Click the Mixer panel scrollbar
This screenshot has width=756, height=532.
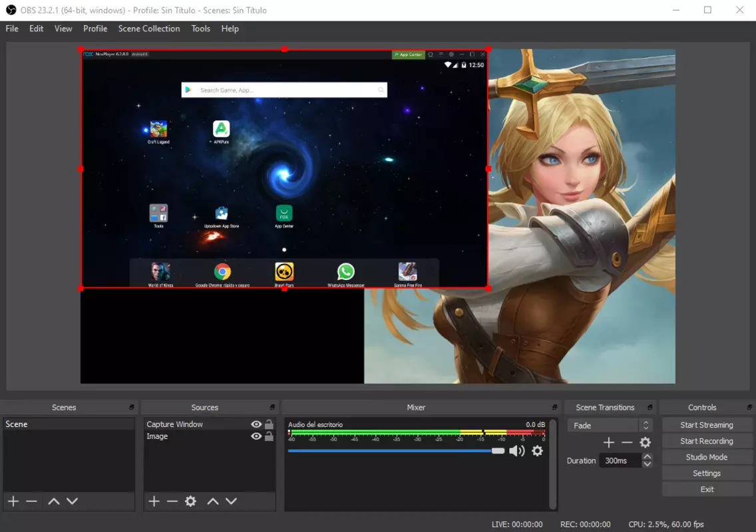552,464
